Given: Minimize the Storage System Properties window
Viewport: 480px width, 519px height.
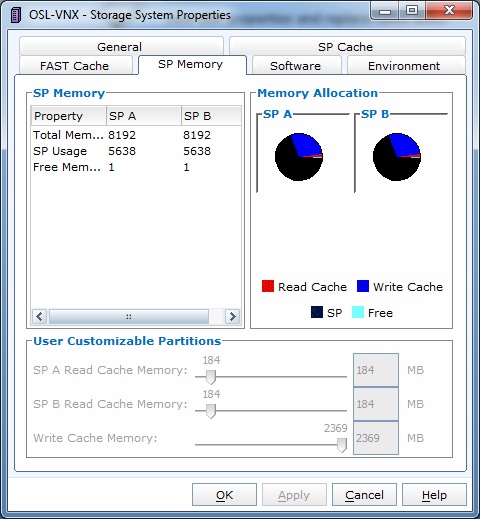Looking at the screenshot, I should point(385,11).
